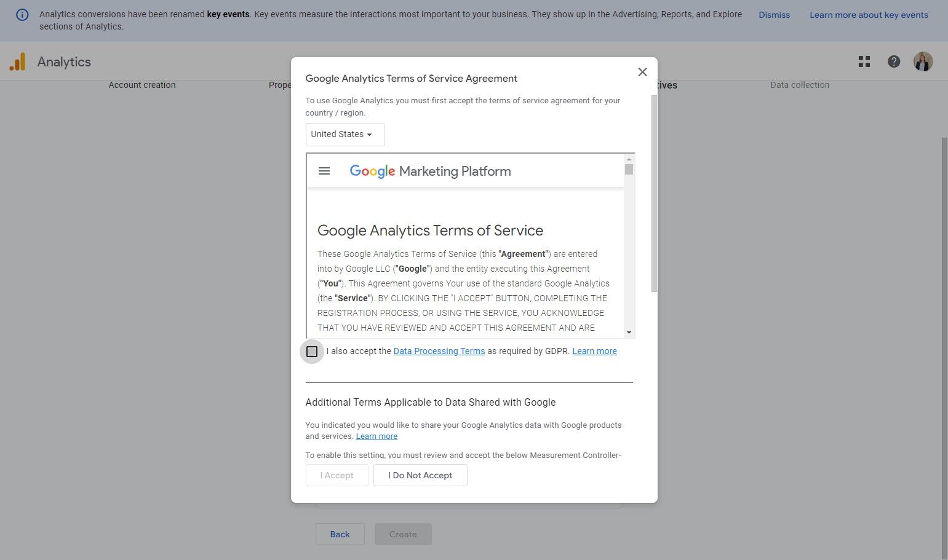
Task: Click the terms frame scrollbar thumb
Action: 629,169
